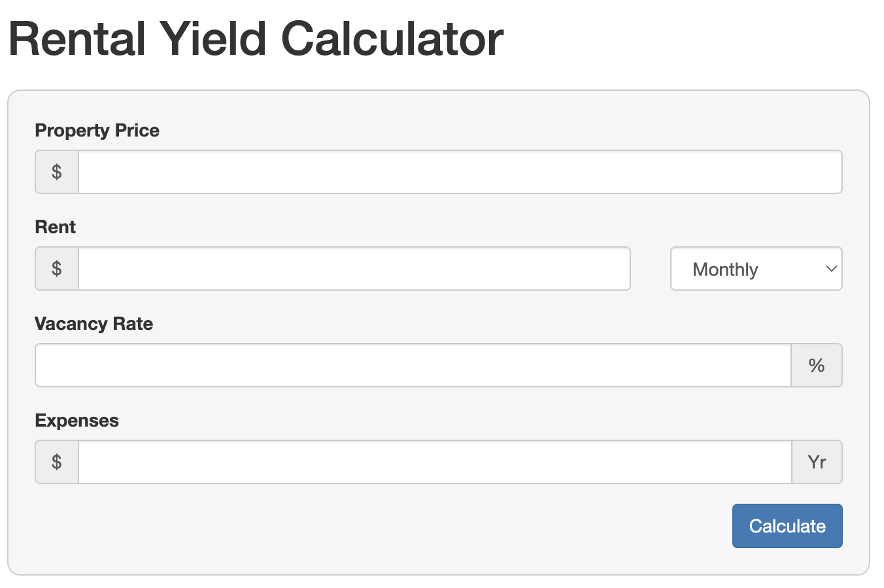
Task: Focus the Expenses input field
Action: point(435,462)
